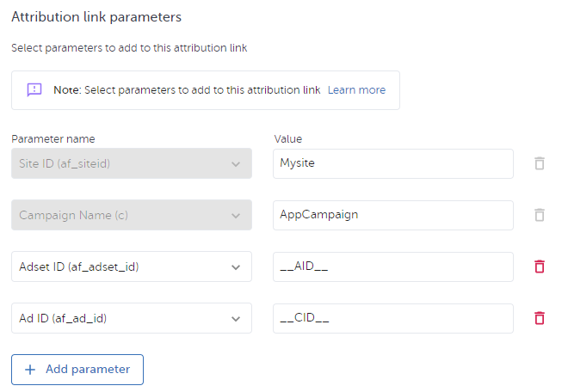The width and height of the screenshot is (568, 392).
Task: Click the disabled Campaign Name (c) dropdown
Action: tap(131, 215)
